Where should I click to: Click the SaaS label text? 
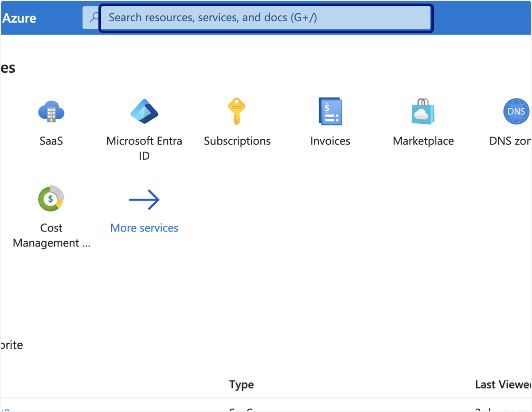tap(51, 141)
